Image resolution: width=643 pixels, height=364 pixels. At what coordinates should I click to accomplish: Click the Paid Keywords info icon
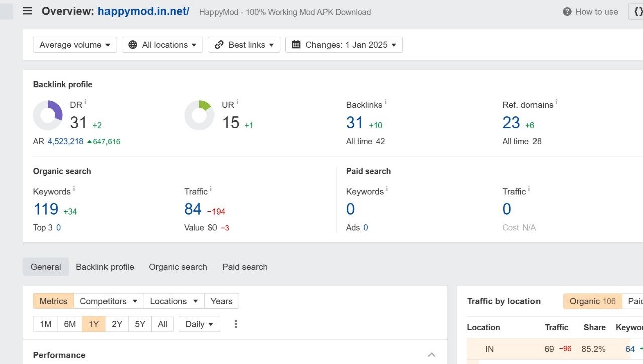(x=387, y=189)
